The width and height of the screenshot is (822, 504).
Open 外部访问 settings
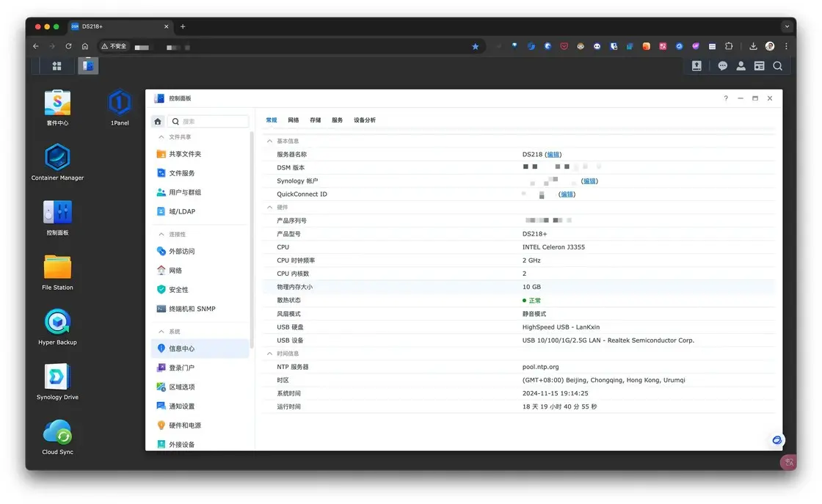200,251
